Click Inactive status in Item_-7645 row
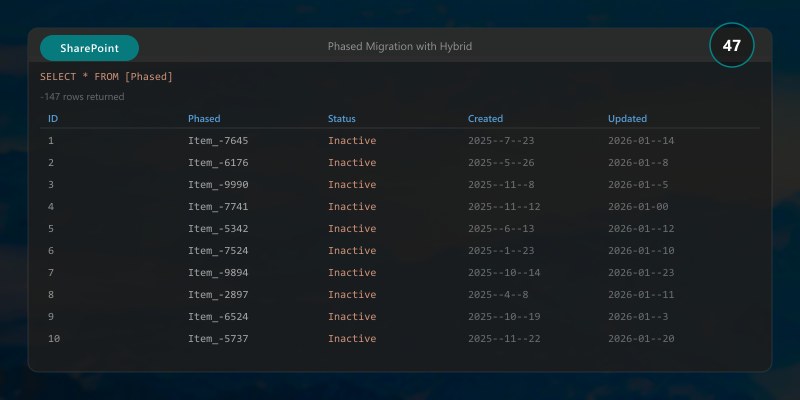 click(352, 140)
